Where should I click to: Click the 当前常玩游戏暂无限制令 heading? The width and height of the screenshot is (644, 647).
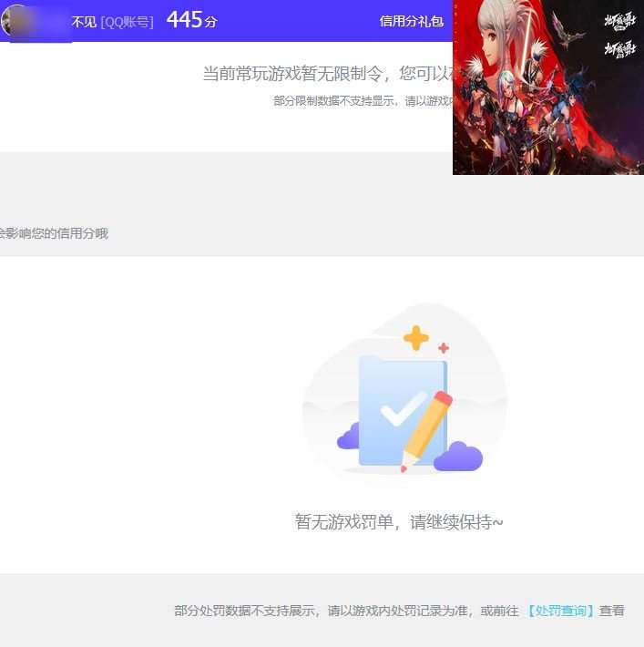[328, 74]
